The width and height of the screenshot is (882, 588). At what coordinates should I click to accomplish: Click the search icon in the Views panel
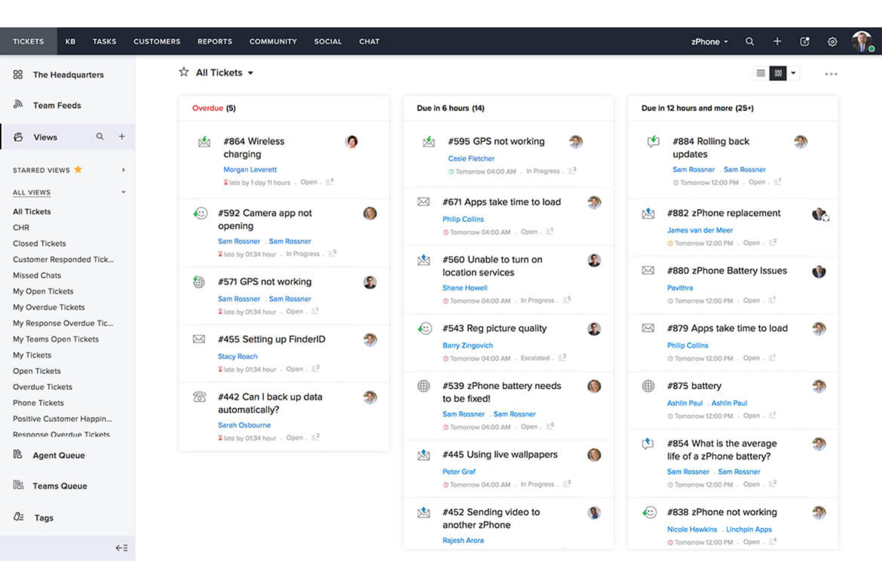pyautogui.click(x=100, y=136)
